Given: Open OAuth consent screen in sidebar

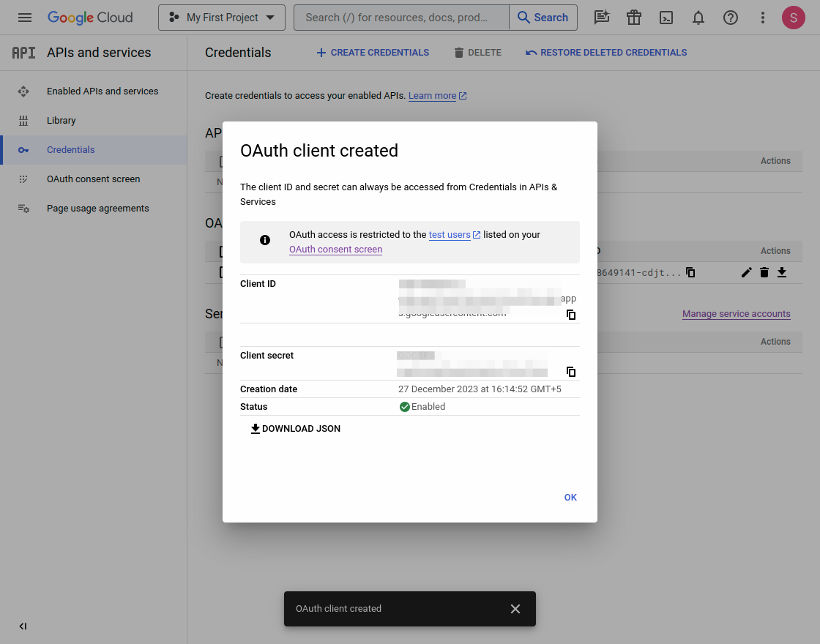Looking at the screenshot, I should click(x=94, y=179).
